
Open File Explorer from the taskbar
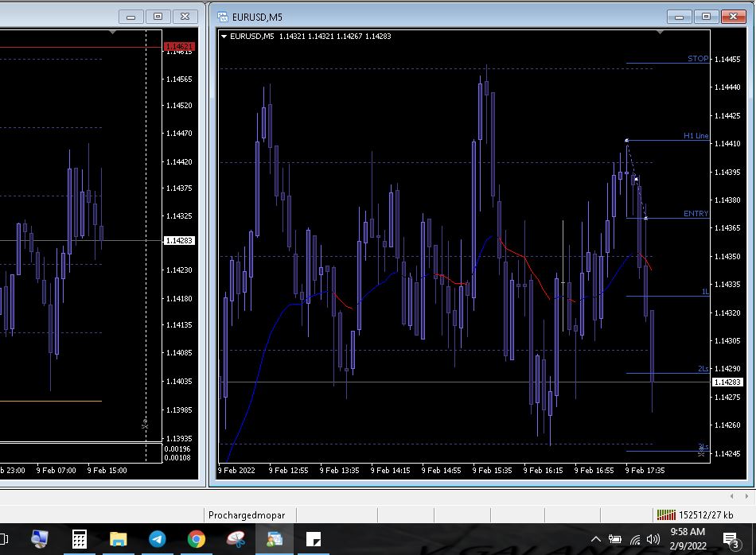click(x=118, y=539)
